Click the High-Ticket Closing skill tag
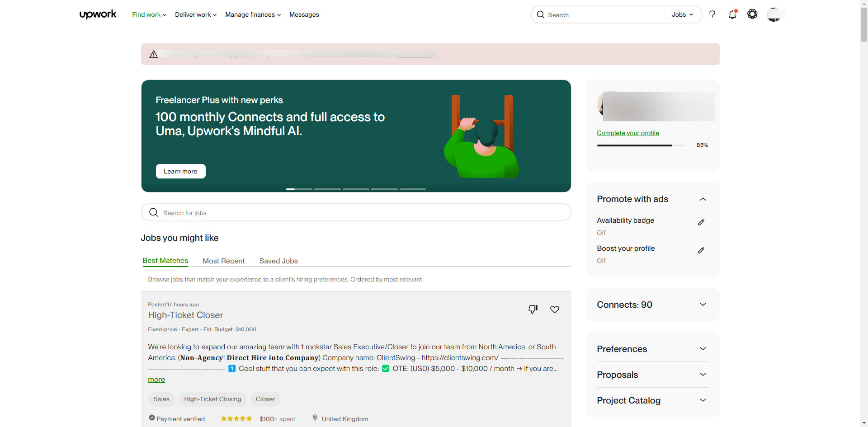Screen dimensions: 868x427 coord(212,399)
